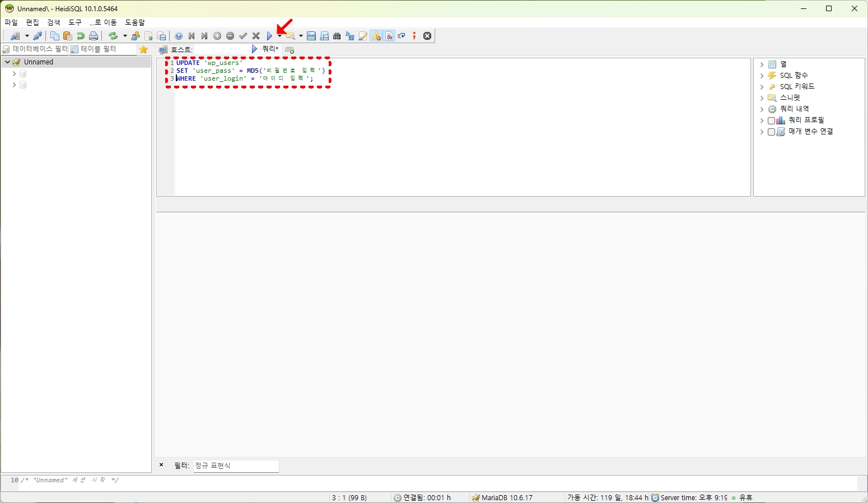868x503 pixels.
Task: Open the User manager icon
Action: pyautogui.click(x=136, y=36)
